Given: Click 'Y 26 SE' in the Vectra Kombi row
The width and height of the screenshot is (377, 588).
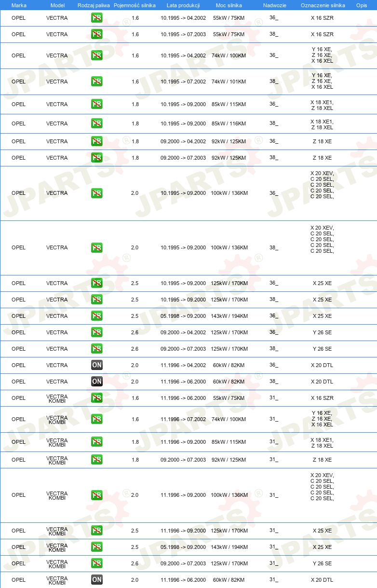Looking at the screenshot, I should click(x=322, y=564).
